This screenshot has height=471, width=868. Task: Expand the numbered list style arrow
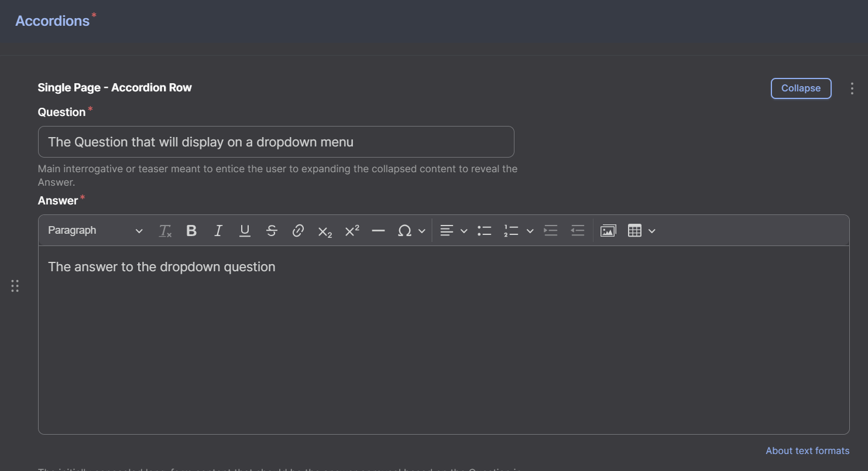point(530,231)
